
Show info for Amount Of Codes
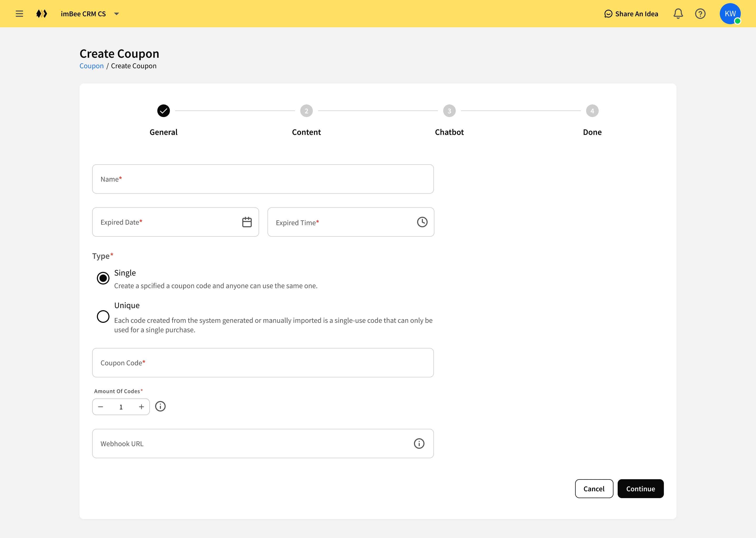(x=160, y=406)
